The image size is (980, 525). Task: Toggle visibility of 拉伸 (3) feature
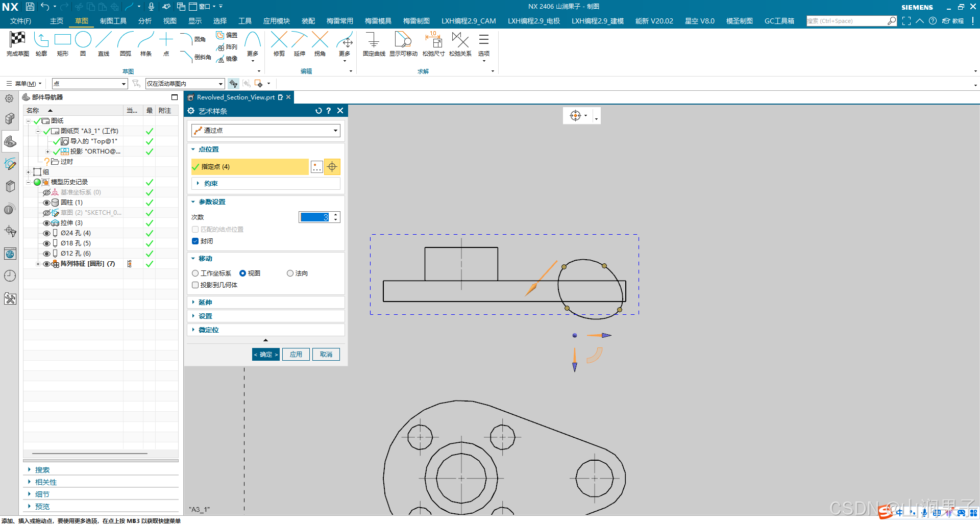[46, 223]
